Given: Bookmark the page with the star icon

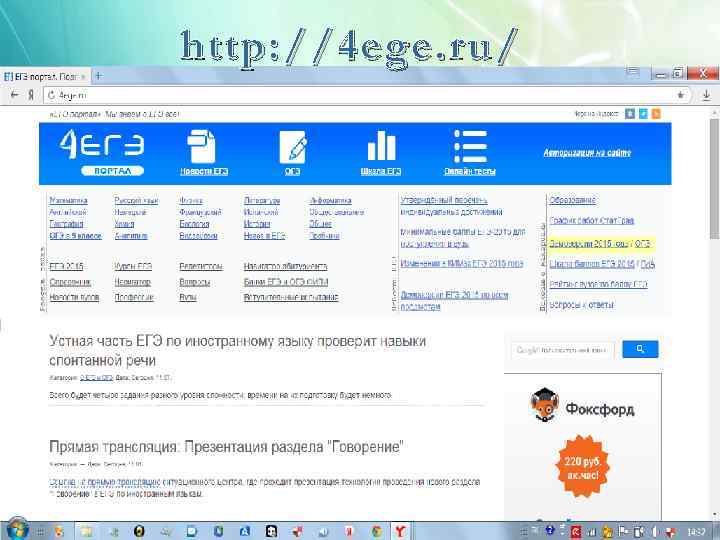Looking at the screenshot, I should point(681,95).
